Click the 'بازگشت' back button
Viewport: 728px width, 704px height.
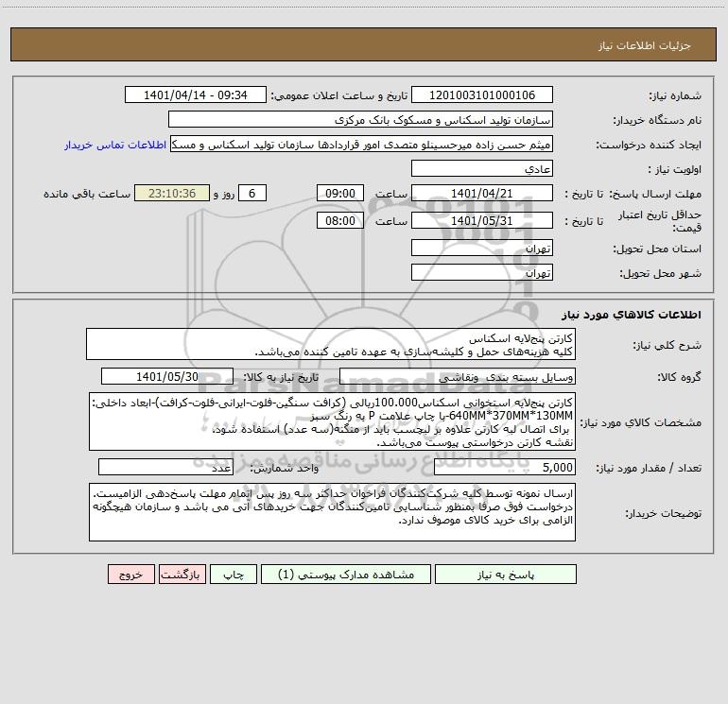(182, 575)
